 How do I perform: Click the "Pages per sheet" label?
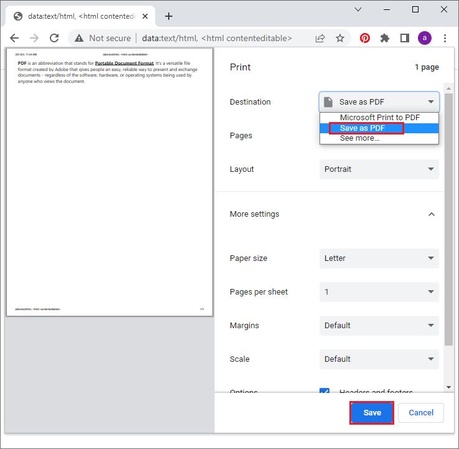click(x=259, y=292)
